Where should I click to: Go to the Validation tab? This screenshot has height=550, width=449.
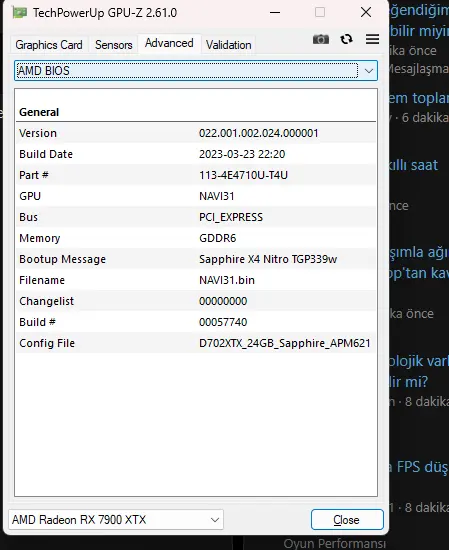[228, 45]
